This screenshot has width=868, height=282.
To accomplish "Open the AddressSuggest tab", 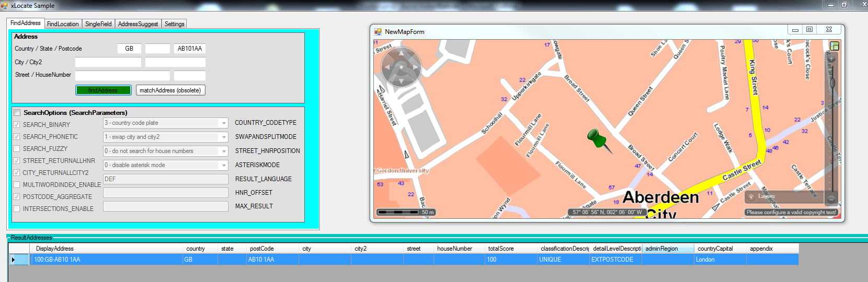I will point(138,24).
